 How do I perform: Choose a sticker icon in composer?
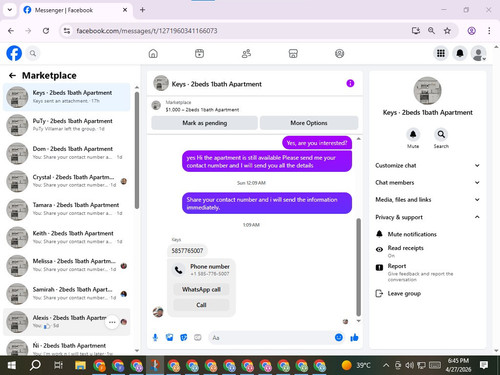tap(184, 338)
